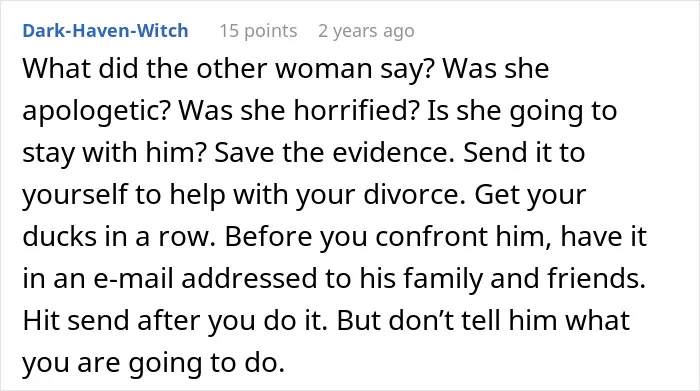The height and width of the screenshot is (391, 700).
Task: Click the 15 points score label
Action: pos(258,31)
